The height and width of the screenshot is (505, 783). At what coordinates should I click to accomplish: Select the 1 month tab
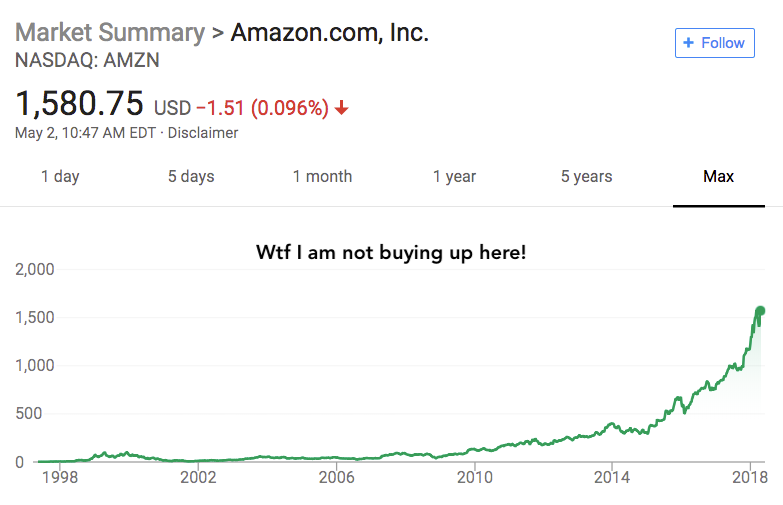(322, 176)
